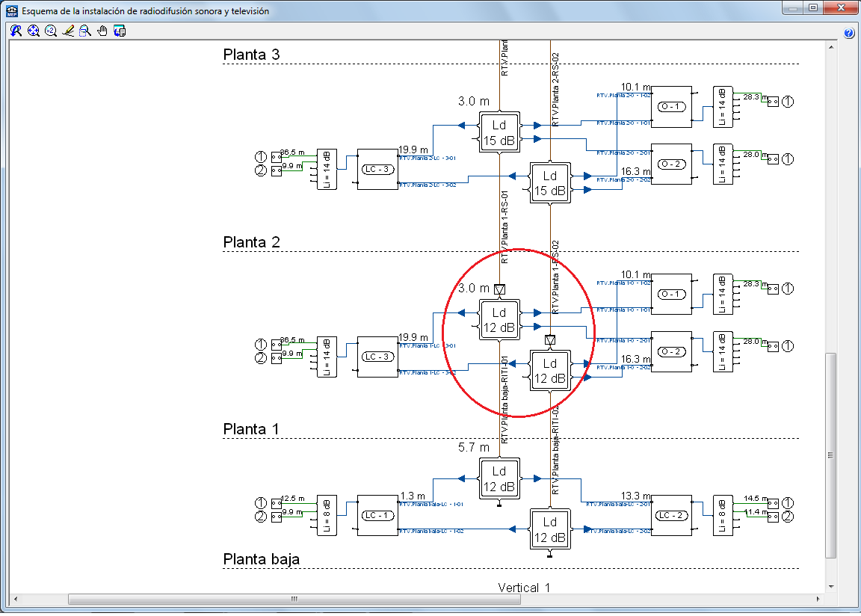
Task: Click the x2 zoom magnifier icon
Action: click(51, 31)
